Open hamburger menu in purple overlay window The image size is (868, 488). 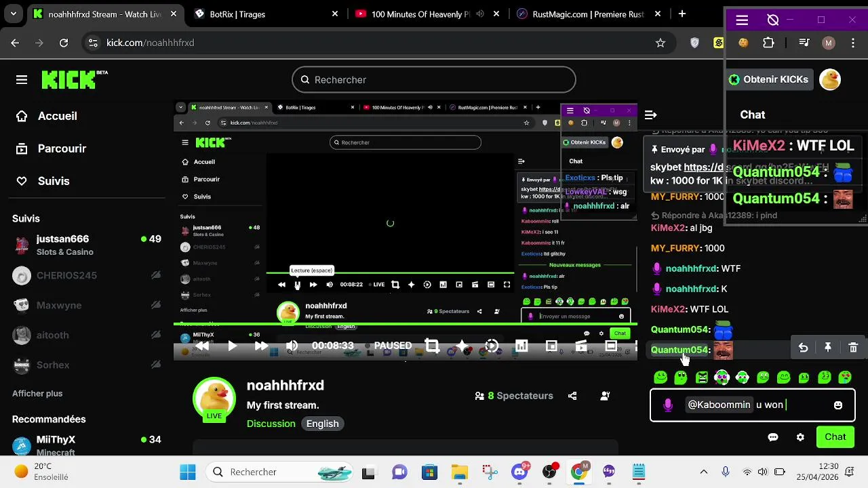(x=742, y=20)
